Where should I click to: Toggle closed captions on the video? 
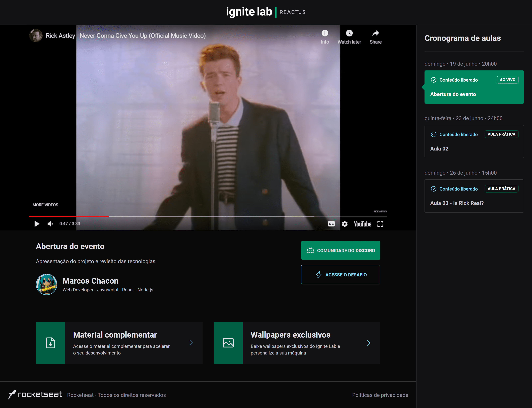pos(331,224)
